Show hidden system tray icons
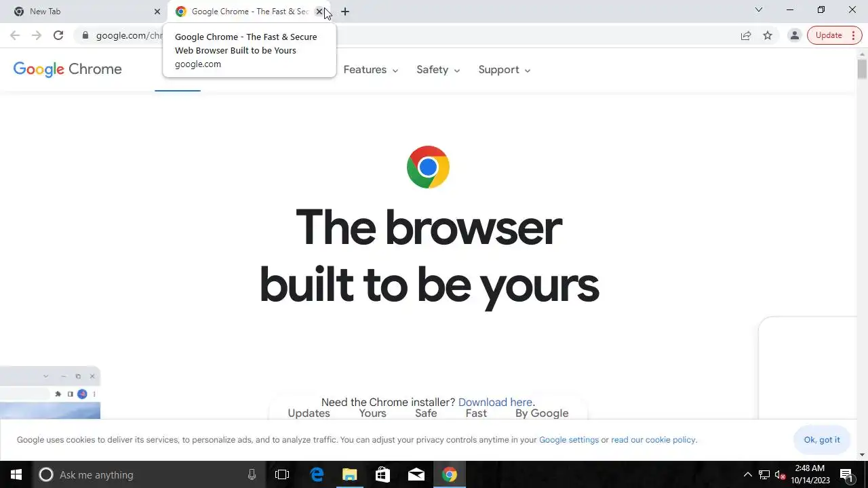Screen dimensions: 868x488 coord(748,474)
